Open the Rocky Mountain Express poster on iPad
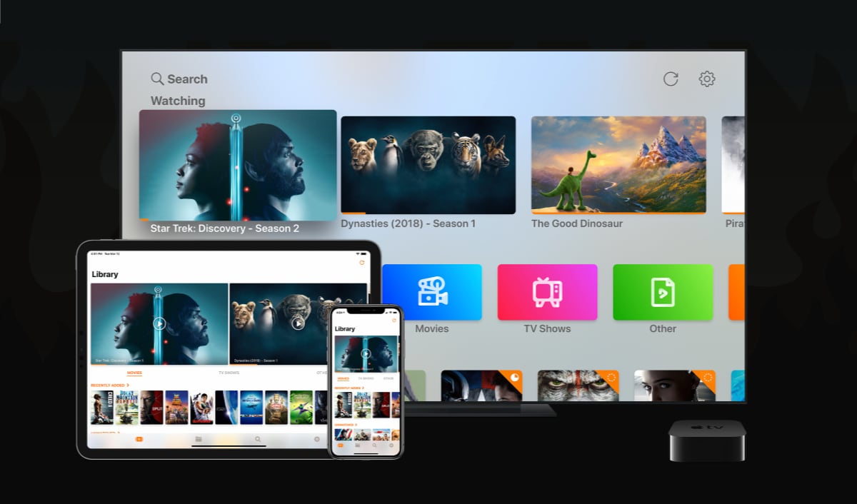 [x=127, y=408]
